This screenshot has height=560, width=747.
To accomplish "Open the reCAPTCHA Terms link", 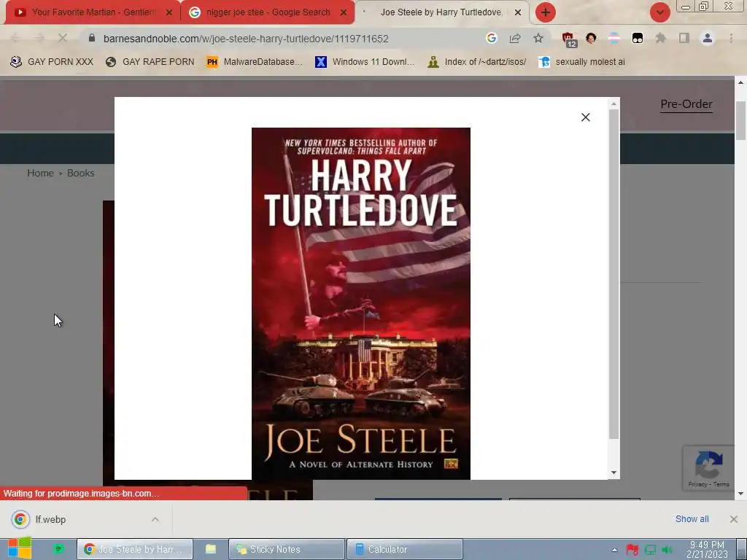I will (x=721, y=484).
